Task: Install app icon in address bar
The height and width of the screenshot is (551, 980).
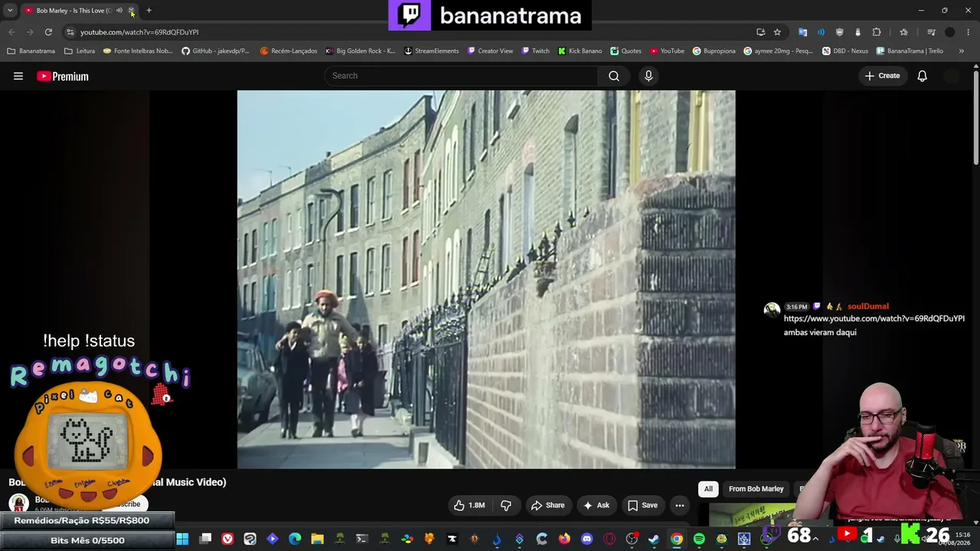Action: 760,32
